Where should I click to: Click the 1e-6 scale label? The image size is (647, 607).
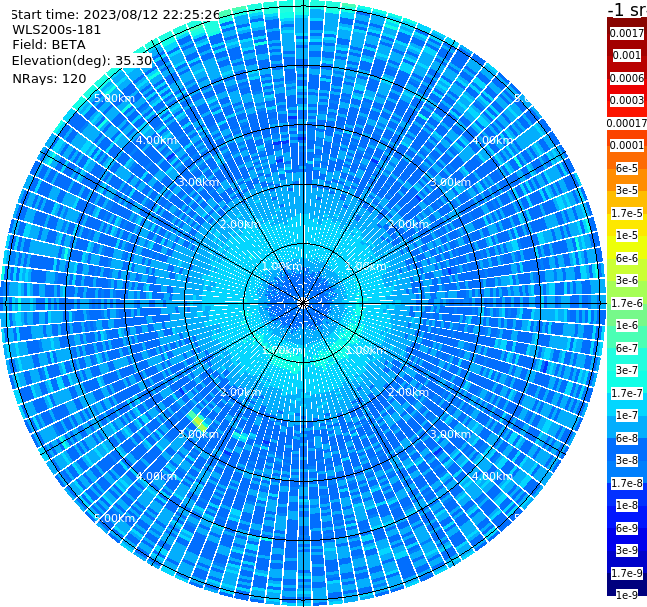(x=627, y=325)
